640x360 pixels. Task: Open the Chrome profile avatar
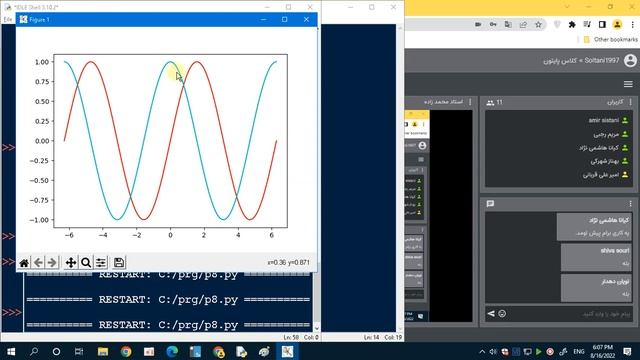618,24
